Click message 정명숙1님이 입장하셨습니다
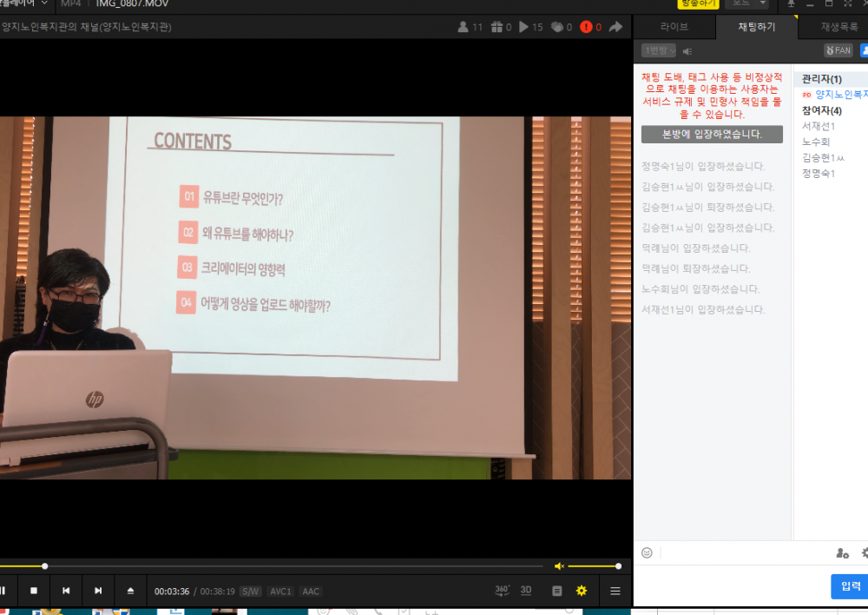Viewport: 868px width, 615px height. [703, 166]
